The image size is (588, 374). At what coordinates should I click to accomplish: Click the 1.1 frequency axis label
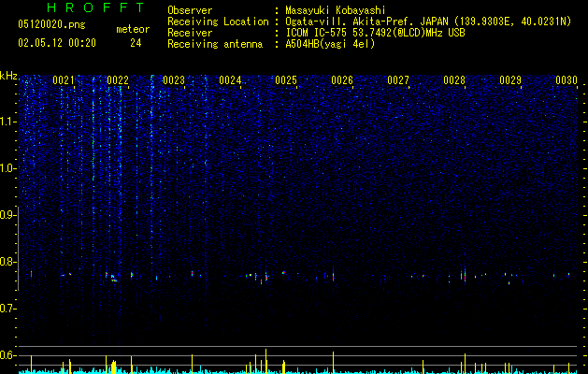tap(8, 122)
